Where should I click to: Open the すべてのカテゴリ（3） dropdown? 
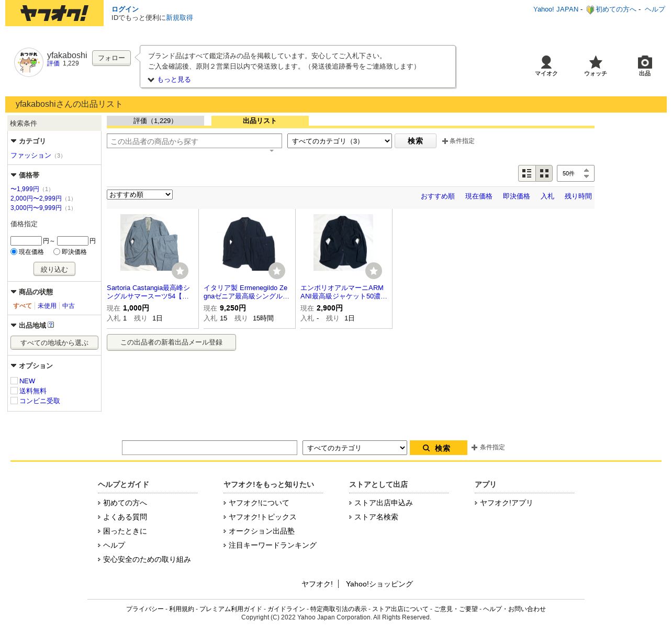pos(340,141)
